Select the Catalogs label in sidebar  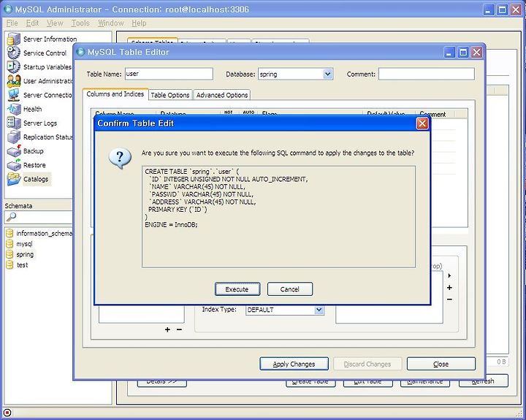36,179
